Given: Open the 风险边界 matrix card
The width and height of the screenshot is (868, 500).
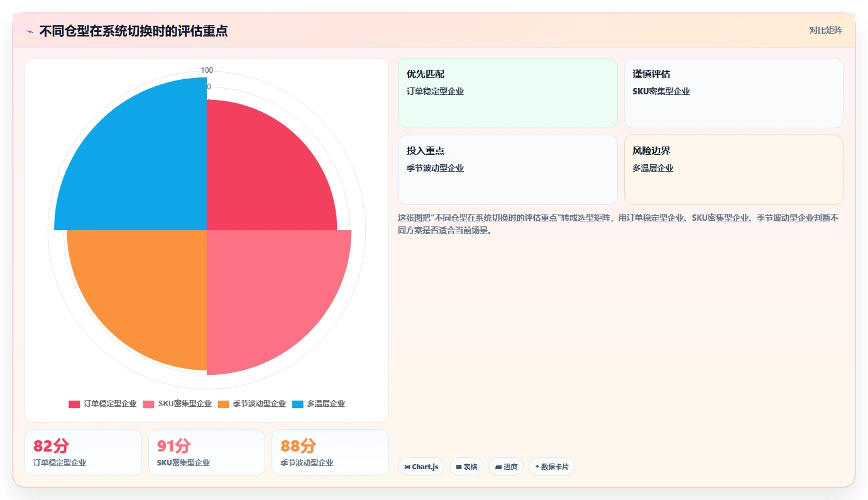Looking at the screenshot, I should (733, 170).
